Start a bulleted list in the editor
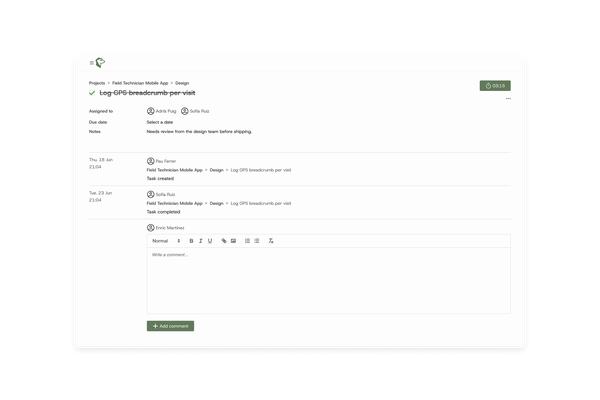Screen dimensions: 600x400 [257, 241]
